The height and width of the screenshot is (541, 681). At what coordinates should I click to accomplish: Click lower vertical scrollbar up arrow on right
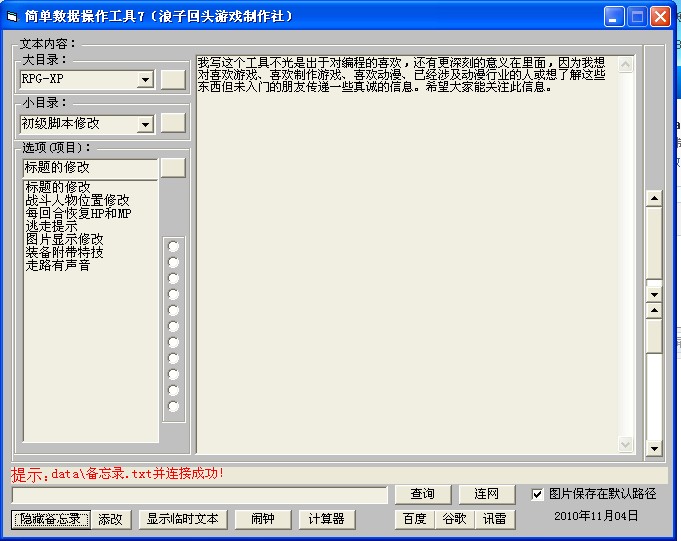[654, 311]
